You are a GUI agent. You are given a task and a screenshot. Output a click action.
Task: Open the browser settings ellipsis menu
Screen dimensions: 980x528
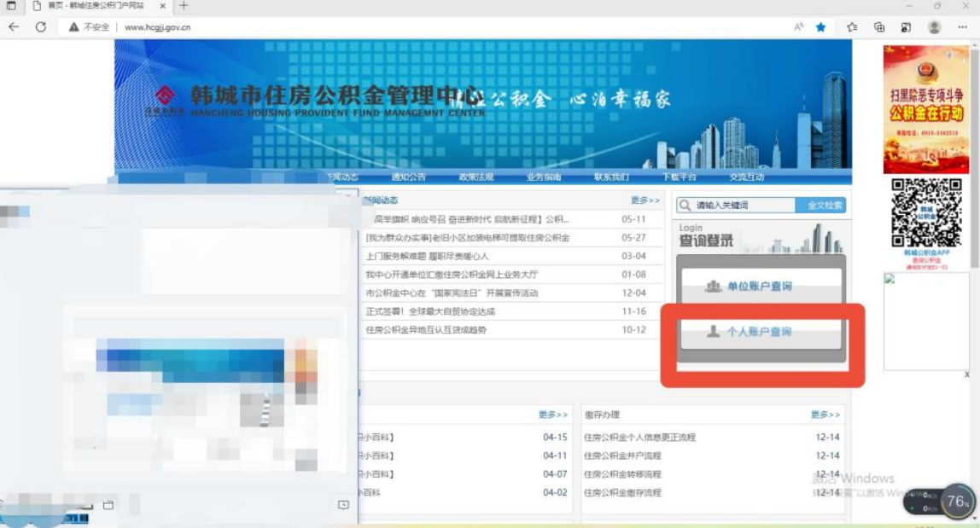963,26
